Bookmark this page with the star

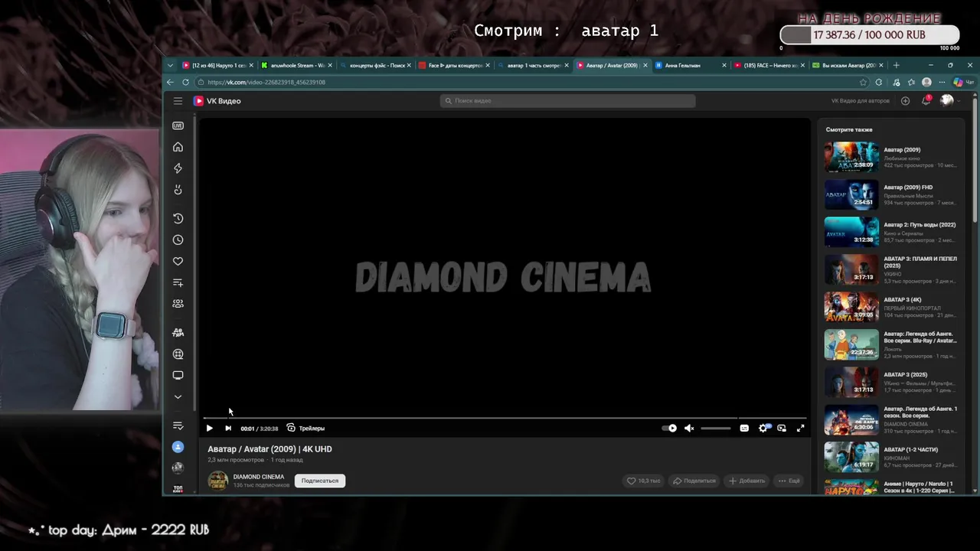coord(864,82)
